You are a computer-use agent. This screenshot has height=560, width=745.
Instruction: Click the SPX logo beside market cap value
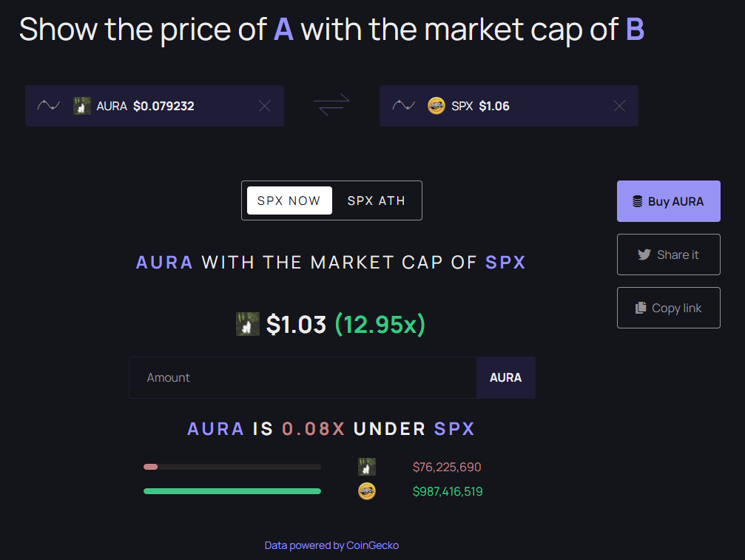pyautogui.click(x=367, y=491)
